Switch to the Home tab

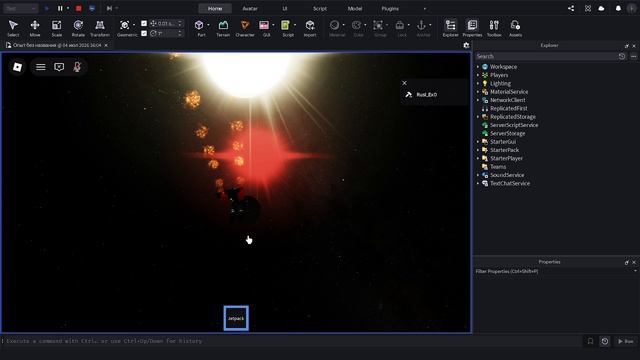tap(215, 8)
